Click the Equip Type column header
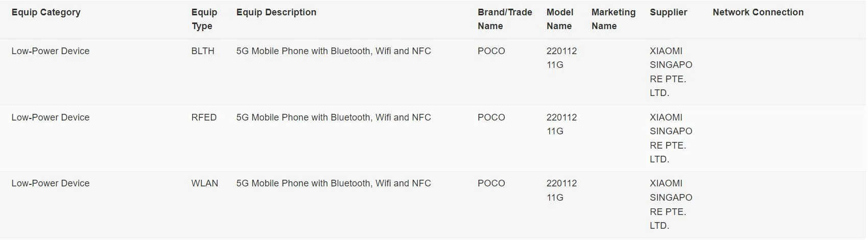Viewport: 868px width, 240px height. (x=204, y=19)
